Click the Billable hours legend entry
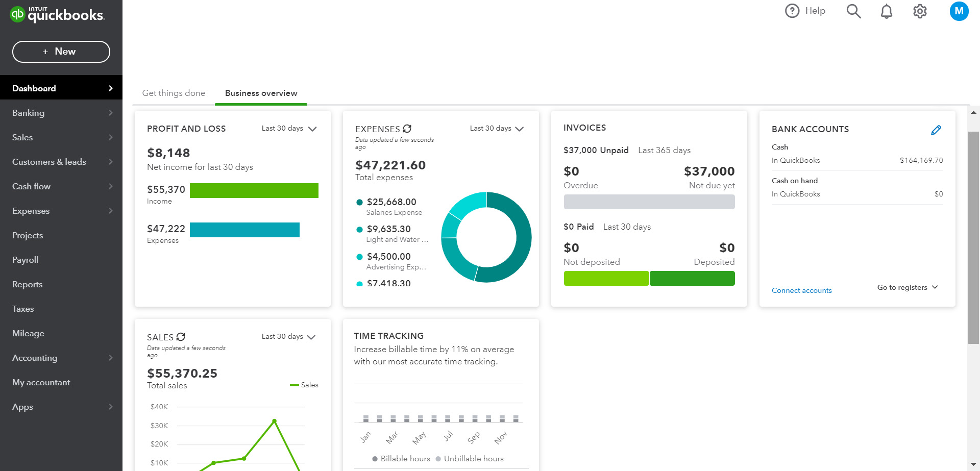This screenshot has width=980, height=471. click(401, 459)
